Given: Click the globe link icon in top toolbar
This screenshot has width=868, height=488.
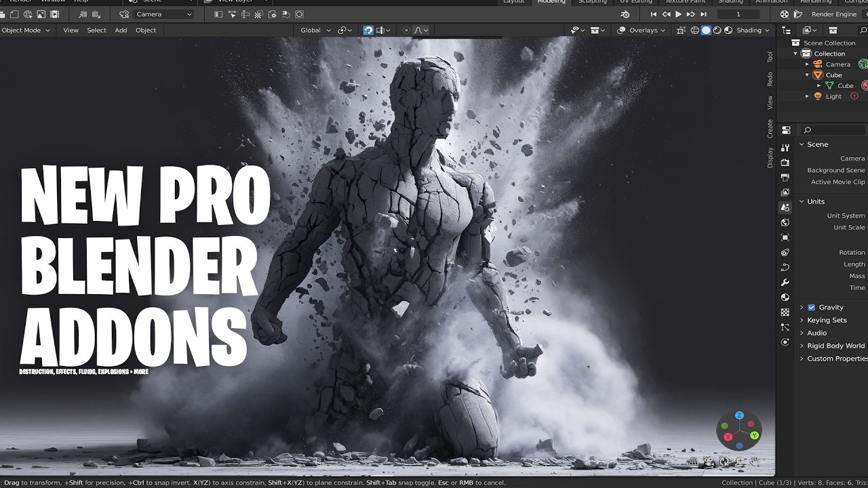Looking at the screenshot, I should tap(28, 14).
